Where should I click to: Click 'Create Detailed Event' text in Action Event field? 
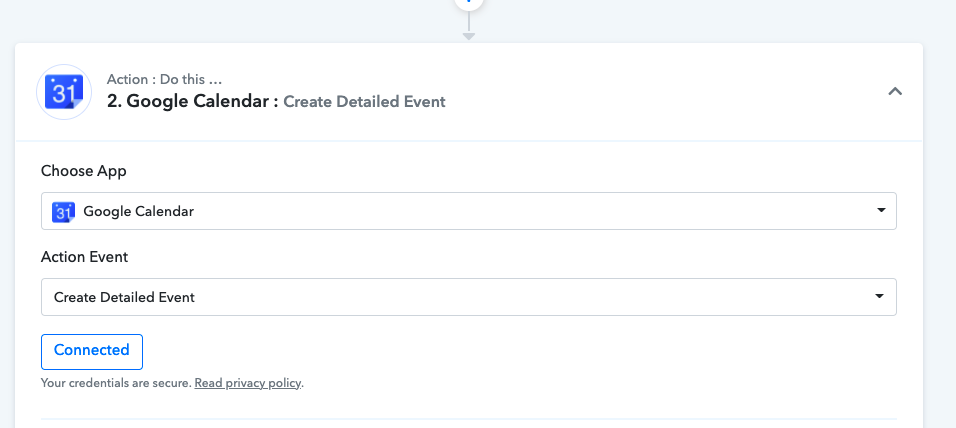(124, 298)
